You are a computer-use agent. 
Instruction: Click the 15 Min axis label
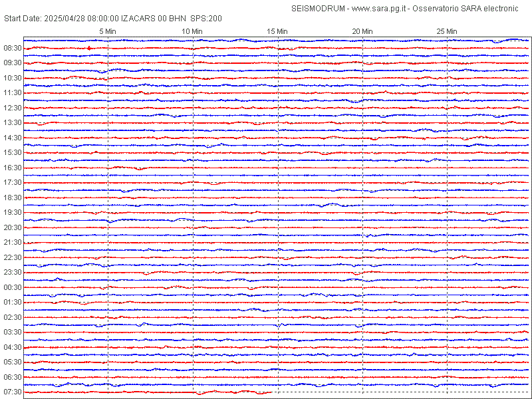click(277, 31)
